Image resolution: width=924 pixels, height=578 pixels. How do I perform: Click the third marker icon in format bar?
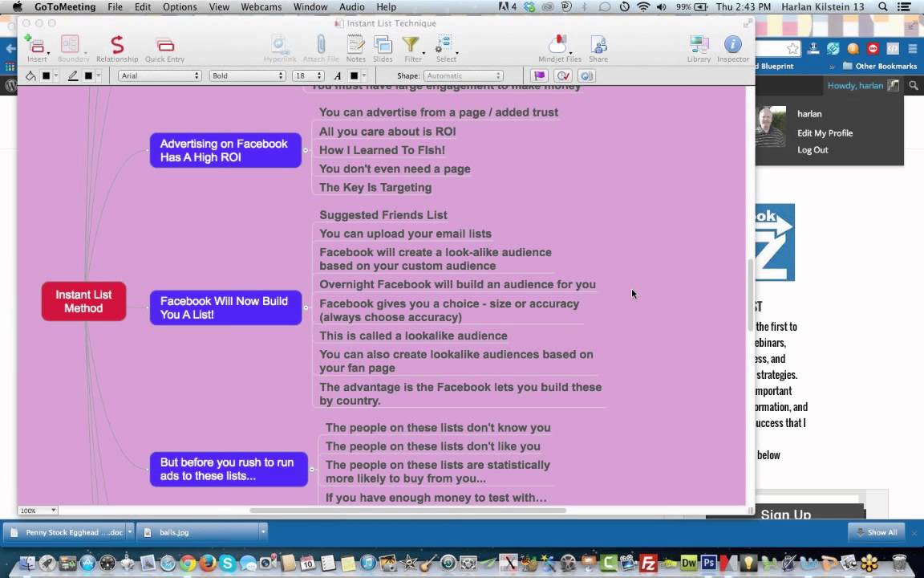(x=586, y=75)
